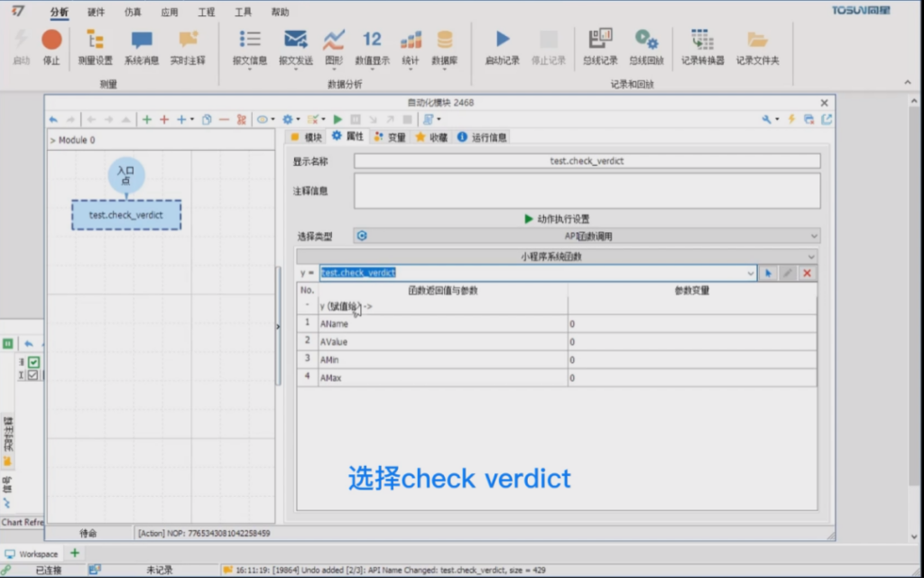Open 总线记录 bus logging

pos(600,47)
